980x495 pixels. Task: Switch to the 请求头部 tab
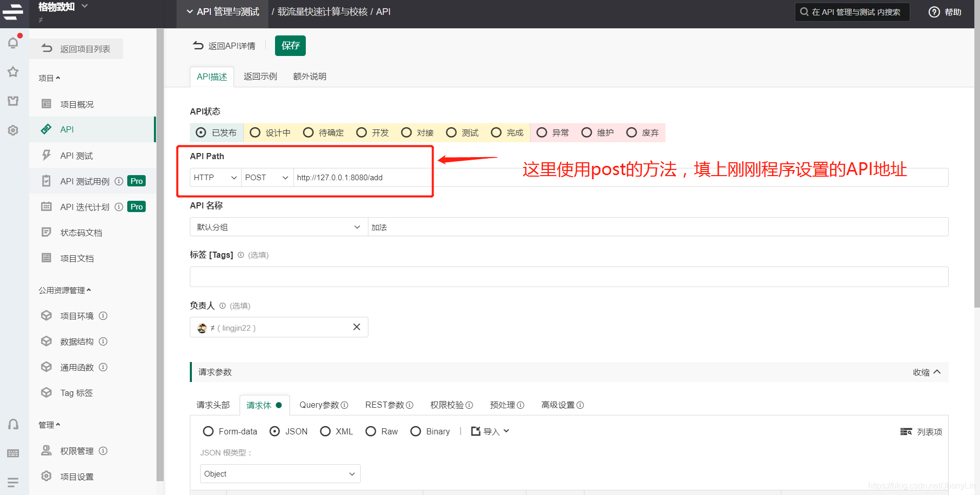(213, 405)
